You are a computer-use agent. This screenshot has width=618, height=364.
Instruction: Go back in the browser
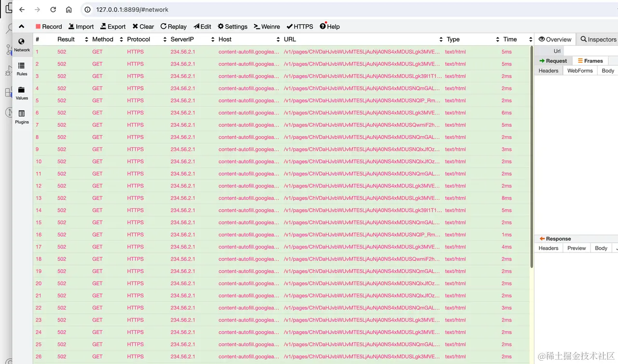tap(22, 10)
